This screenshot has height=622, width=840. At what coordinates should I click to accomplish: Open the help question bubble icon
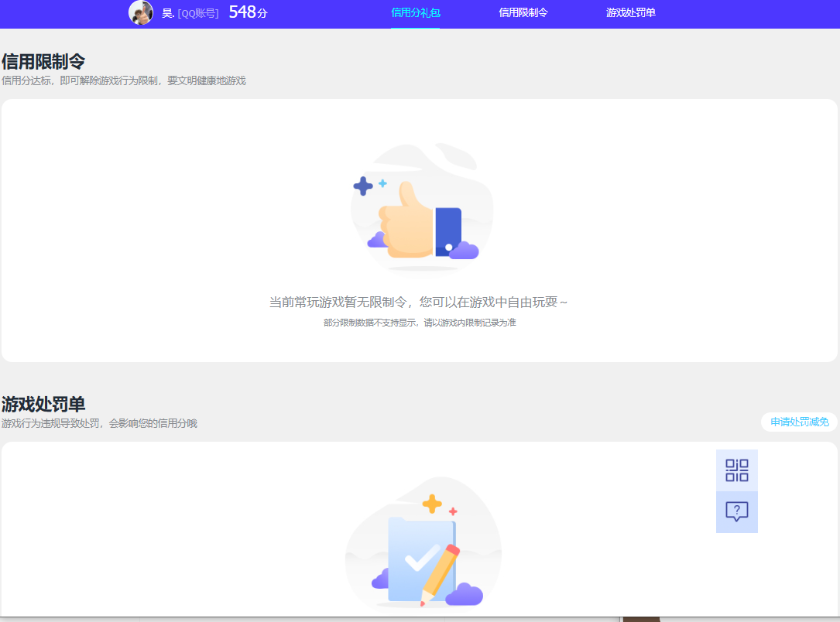pyautogui.click(x=736, y=511)
